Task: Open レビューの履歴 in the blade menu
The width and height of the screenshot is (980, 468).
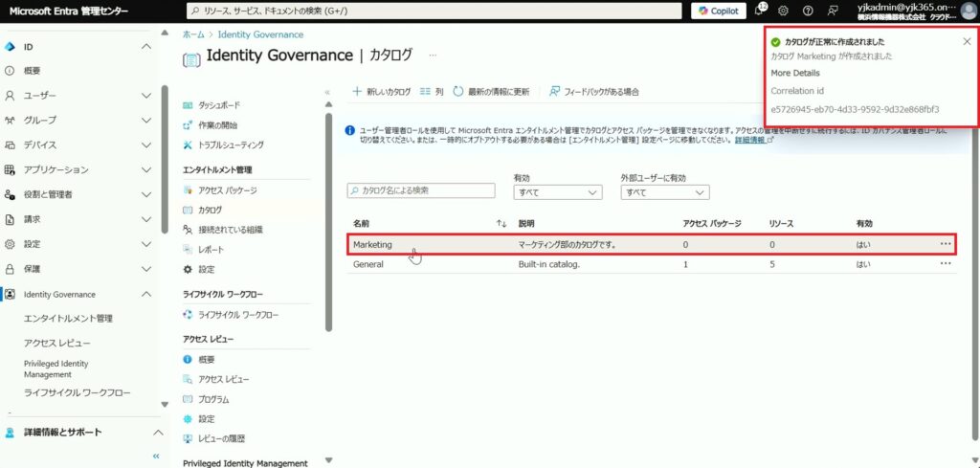Action: click(221, 438)
